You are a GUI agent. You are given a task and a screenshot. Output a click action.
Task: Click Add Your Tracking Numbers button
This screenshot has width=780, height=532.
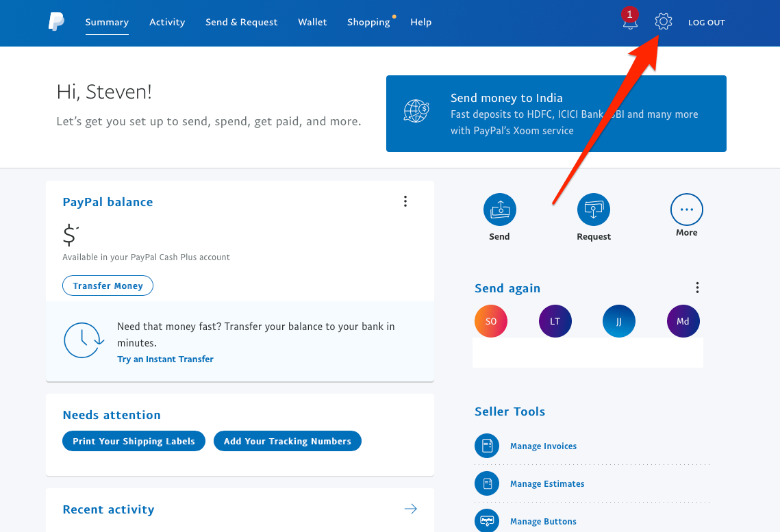pos(288,441)
